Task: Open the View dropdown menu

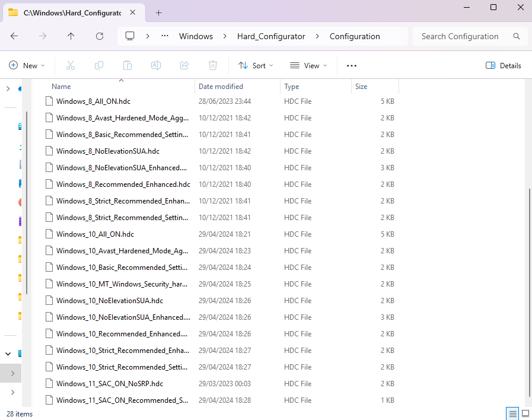Action: pyautogui.click(x=308, y=65)
